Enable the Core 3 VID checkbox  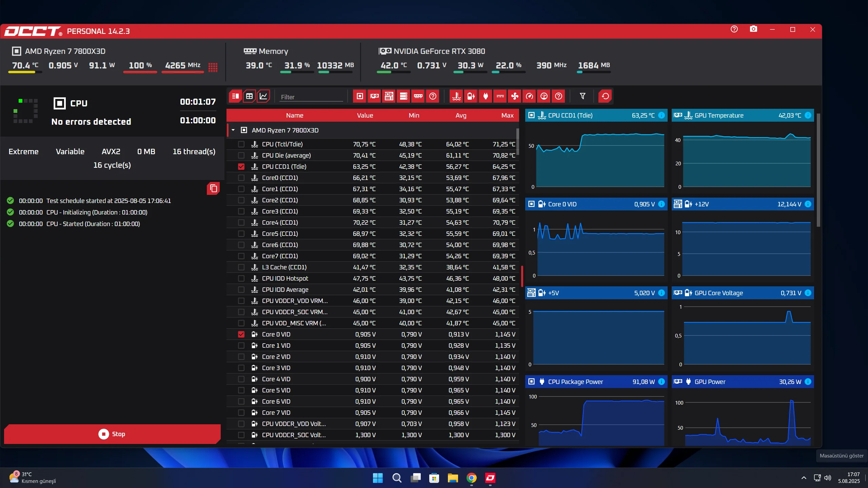[241, 368]
